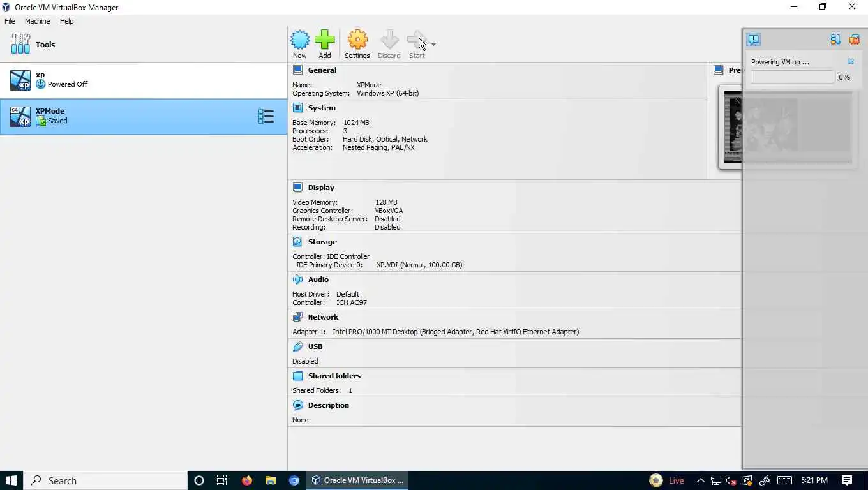Viewport: 868px width, 490px height.
Task: Click the green Add machine icon
Action: click(x=325, y=40)
